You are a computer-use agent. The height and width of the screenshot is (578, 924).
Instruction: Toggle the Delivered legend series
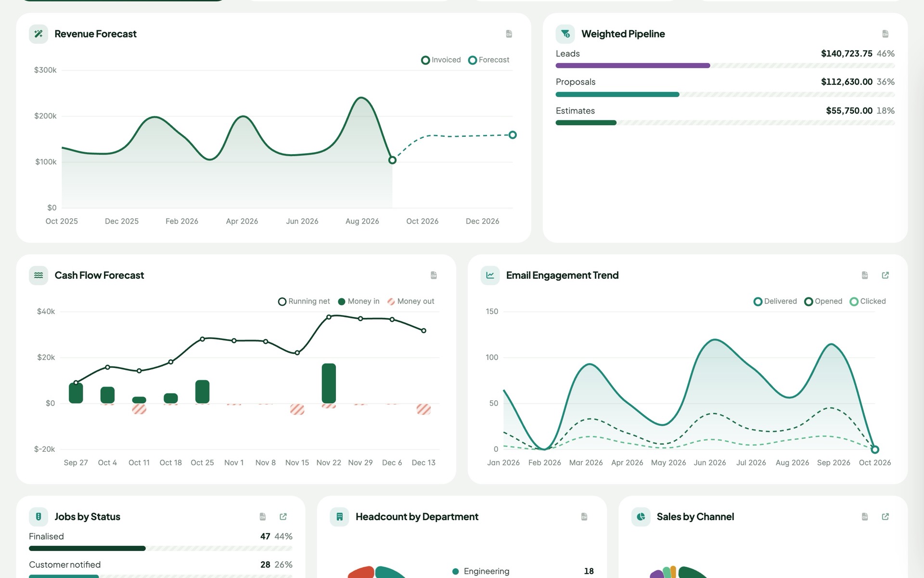point(775,301)
